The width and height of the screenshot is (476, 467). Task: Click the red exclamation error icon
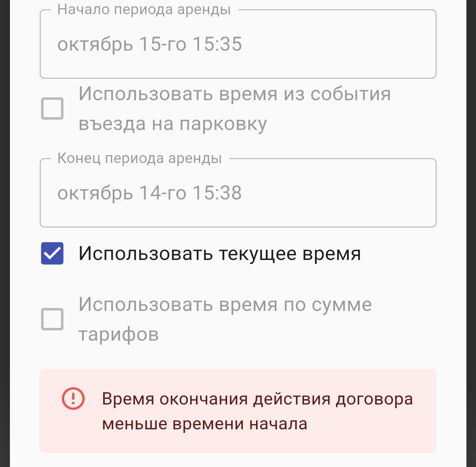point(73,399)
